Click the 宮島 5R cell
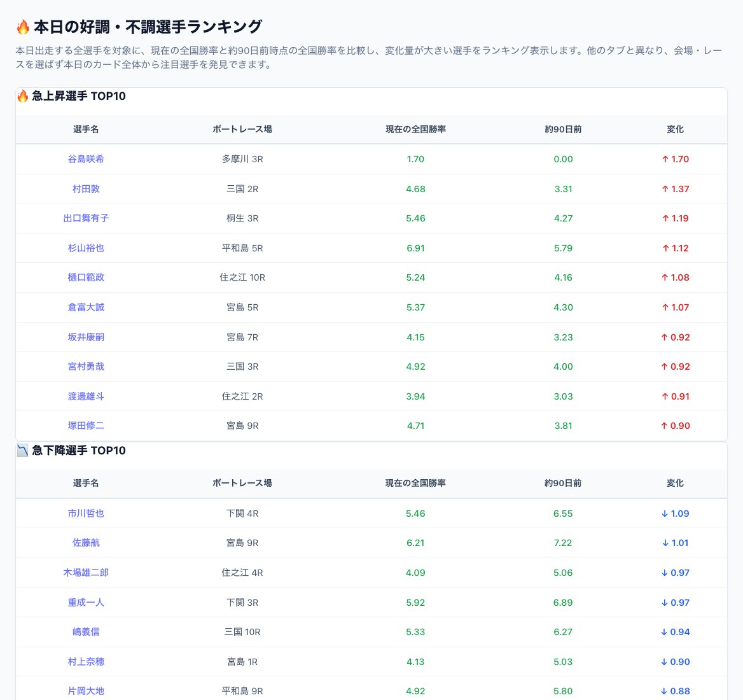This screenshot has width=743, height=700. click(x=242, y=307)
